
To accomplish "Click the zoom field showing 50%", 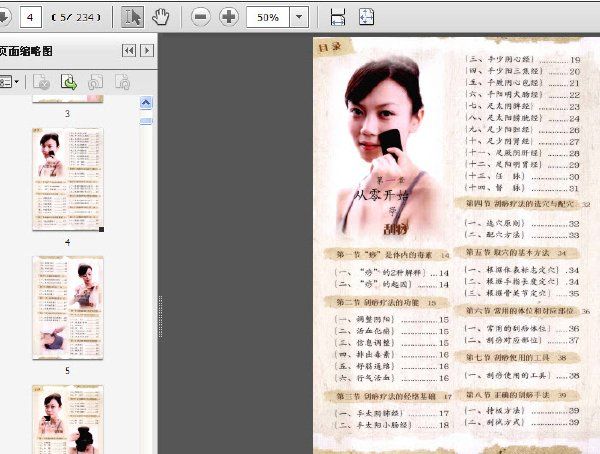I will [x=267, y=17].
